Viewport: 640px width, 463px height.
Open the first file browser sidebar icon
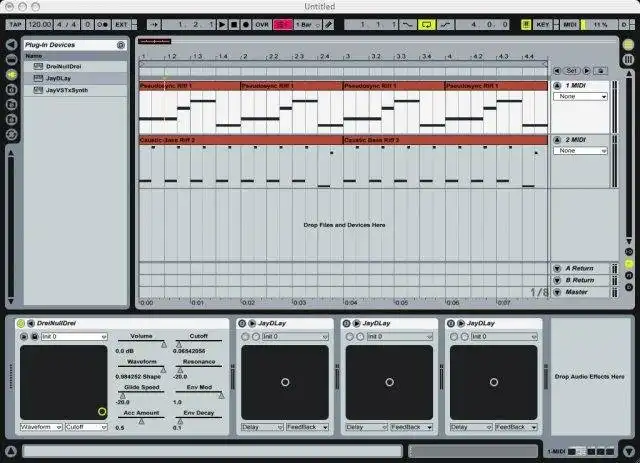(x=11, y=89)
